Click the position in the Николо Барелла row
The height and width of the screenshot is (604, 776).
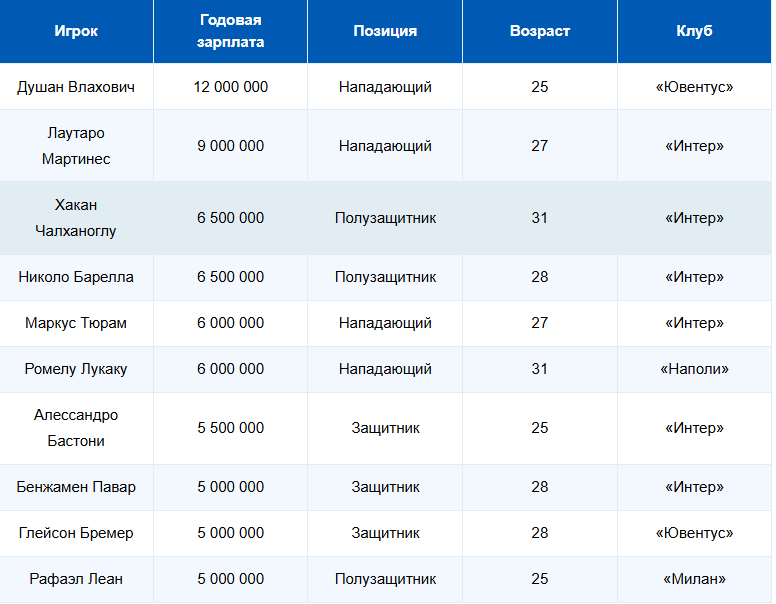[x=385, y=277]
